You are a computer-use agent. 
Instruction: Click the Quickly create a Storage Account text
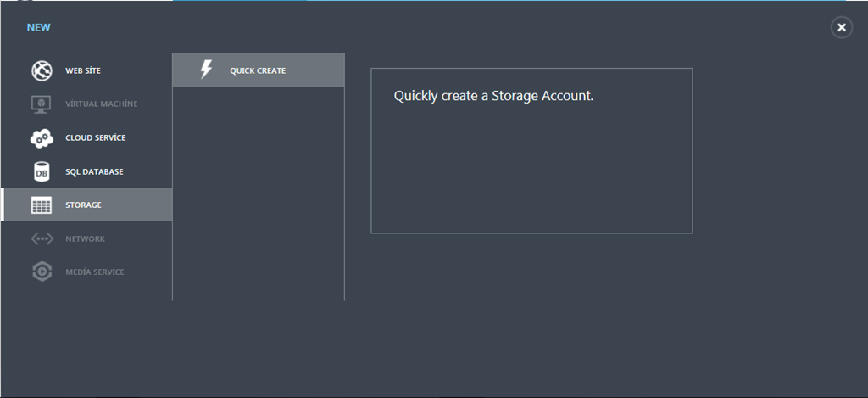tap(493, 96)
